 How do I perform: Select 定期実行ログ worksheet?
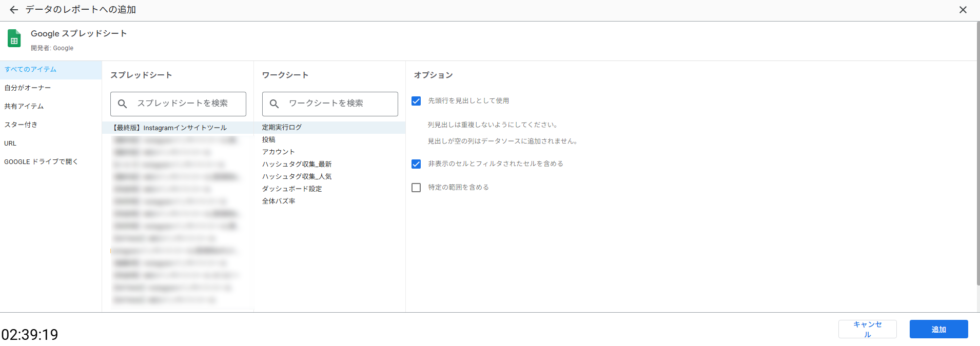click(329, 128)
